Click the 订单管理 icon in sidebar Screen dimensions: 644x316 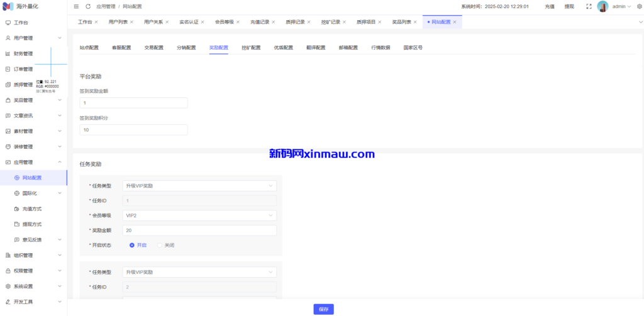coord(8,69)
